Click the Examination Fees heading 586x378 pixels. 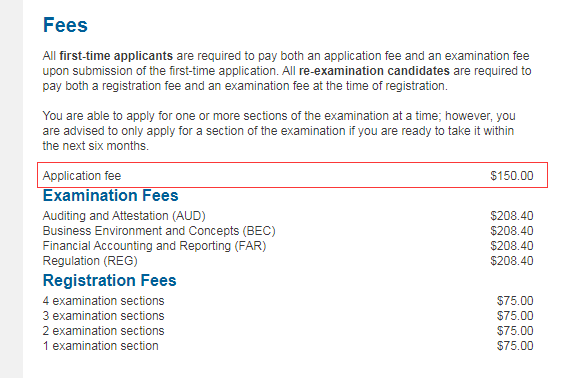point(111,196)
